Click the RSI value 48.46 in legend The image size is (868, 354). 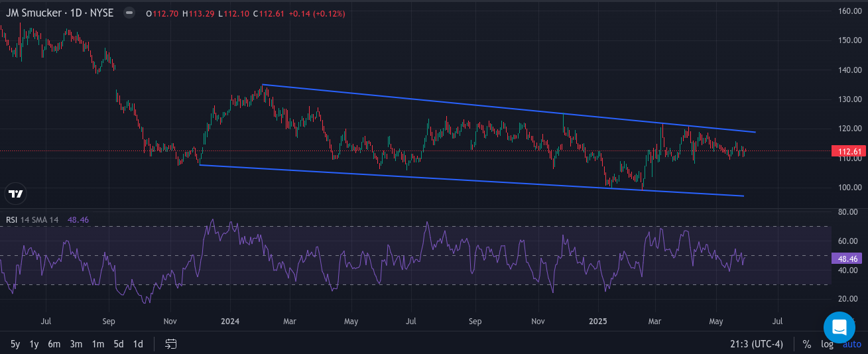pos(78,219)
